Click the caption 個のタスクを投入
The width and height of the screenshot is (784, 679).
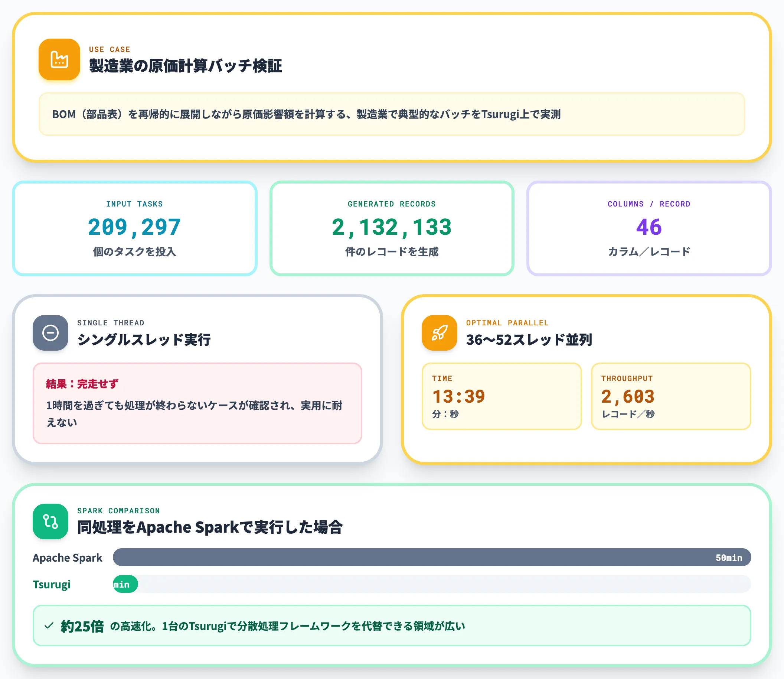click(134, 251)
